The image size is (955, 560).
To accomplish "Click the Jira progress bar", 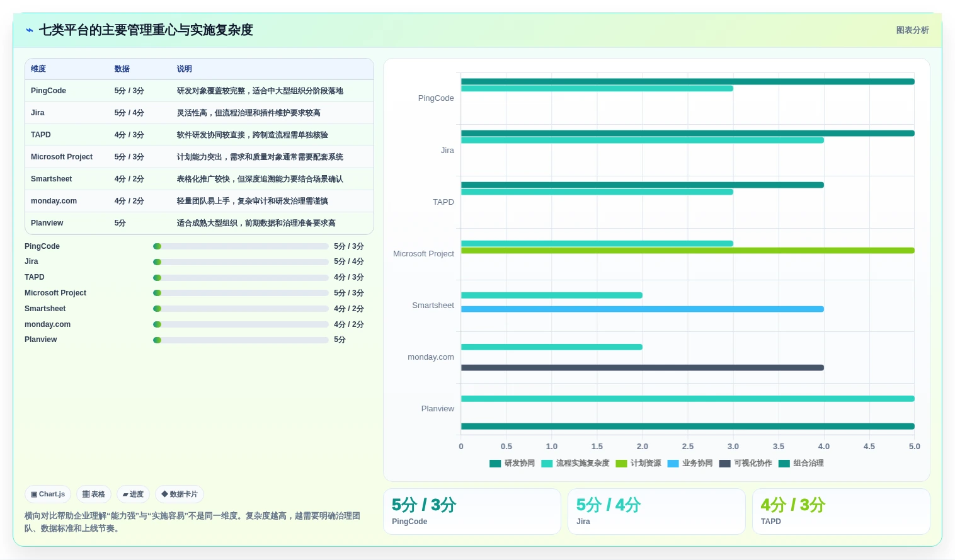I will (x=241, y=262).
